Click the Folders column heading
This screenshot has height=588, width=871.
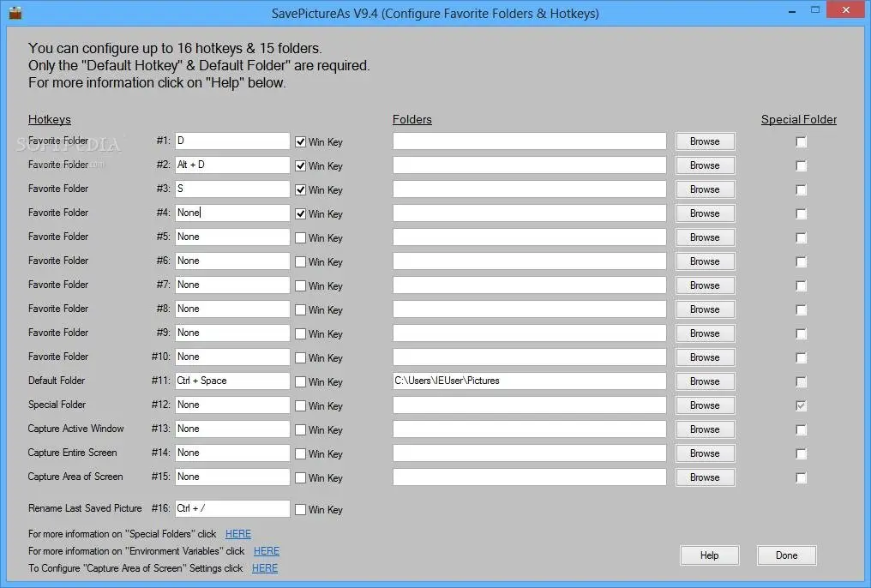click(x=412, y=119)
